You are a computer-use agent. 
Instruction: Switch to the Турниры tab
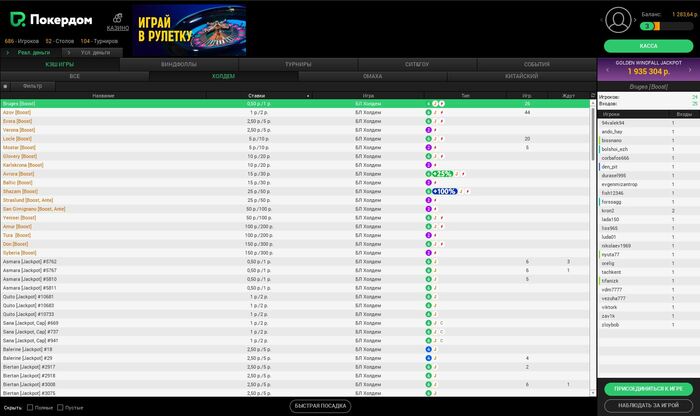(298, 64)
